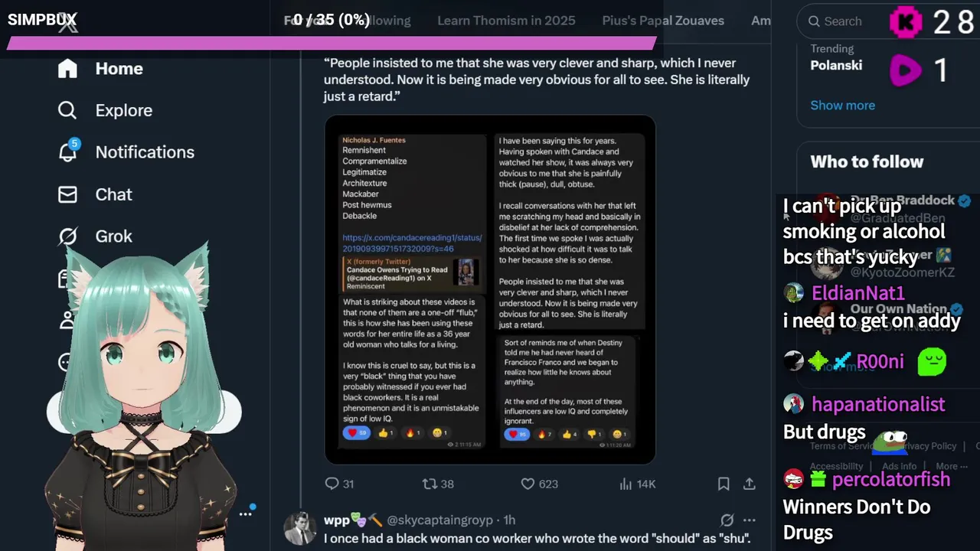Open more options on the wpp post
Viewport: 980px width, 551px height.
pyautogui.click(x=750, y=520)
